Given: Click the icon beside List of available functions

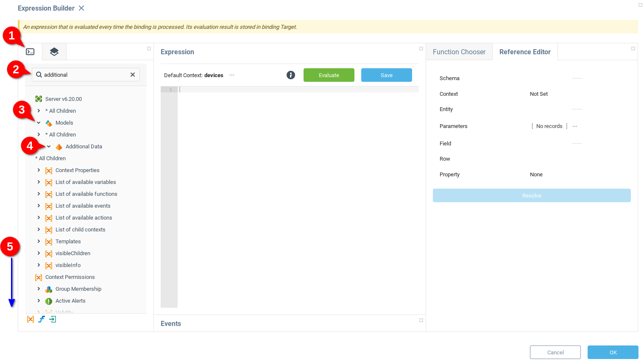Looking at the screenshot, I should [x=49, y=194].
